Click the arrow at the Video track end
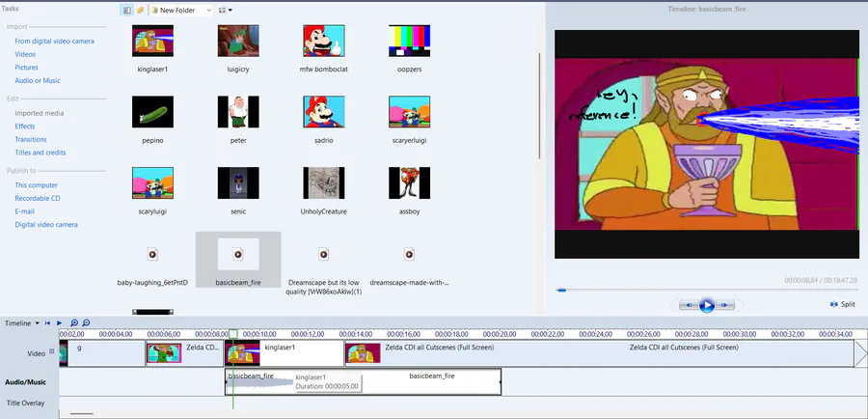This screenshot has width=868, height=419. pyautogui.click(x=861, y=353)
